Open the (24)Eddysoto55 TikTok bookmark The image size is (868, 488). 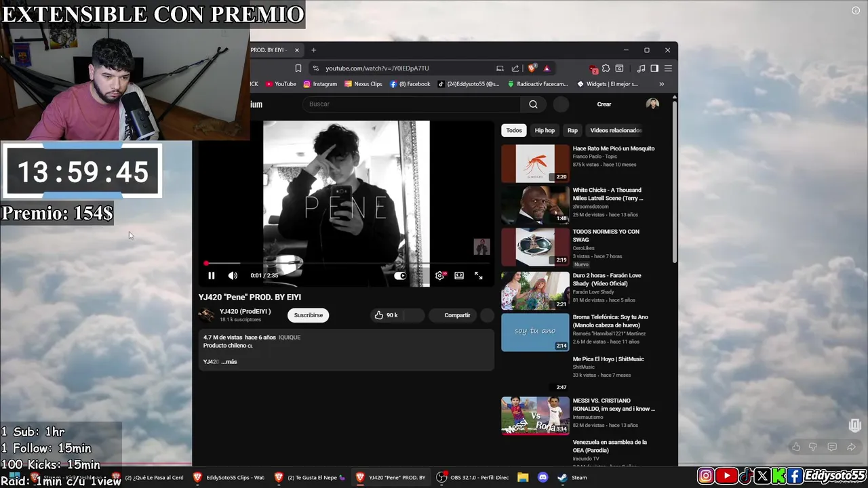469,84
